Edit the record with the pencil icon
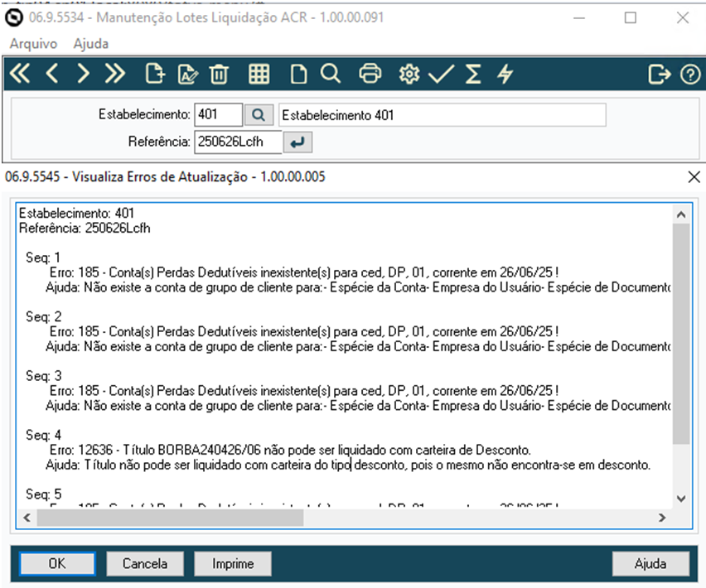The height and width of the screenshot is (588, 706). (188, 74)
